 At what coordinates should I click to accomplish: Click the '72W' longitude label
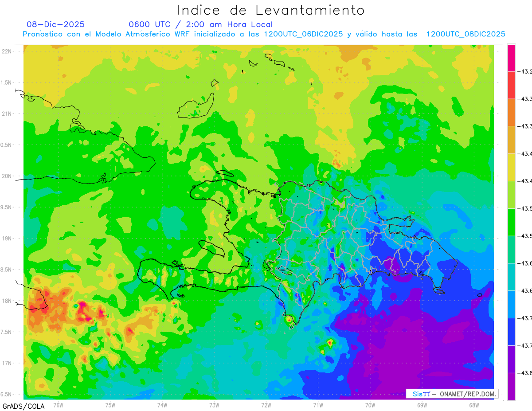pyautogui.click(x=266, y=405)
